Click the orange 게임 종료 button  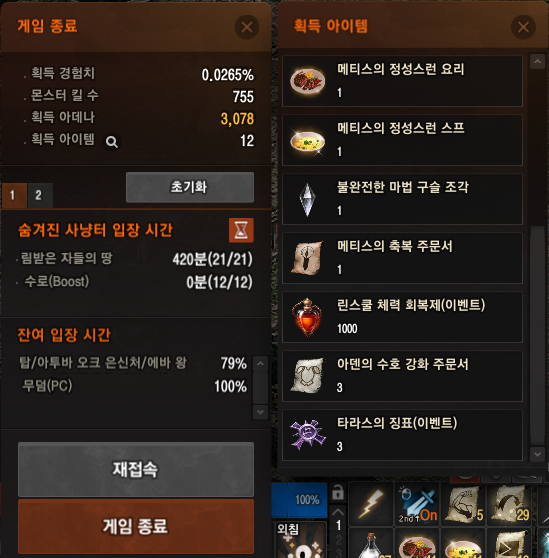pos(136,526)
